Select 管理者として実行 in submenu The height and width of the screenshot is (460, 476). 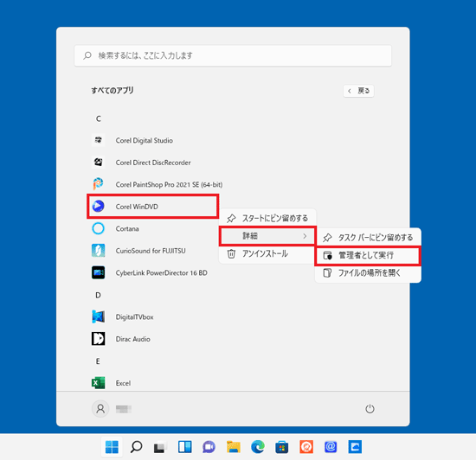pos(368,255)
